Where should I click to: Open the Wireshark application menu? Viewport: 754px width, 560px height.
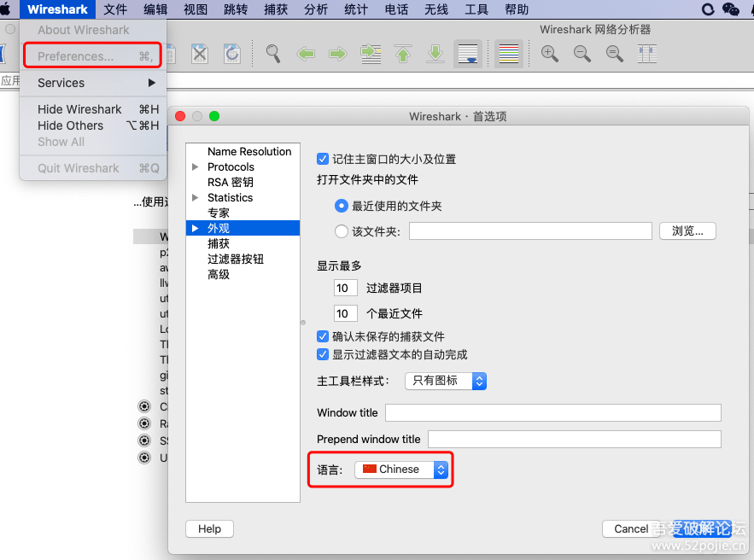tap(57, 9)
